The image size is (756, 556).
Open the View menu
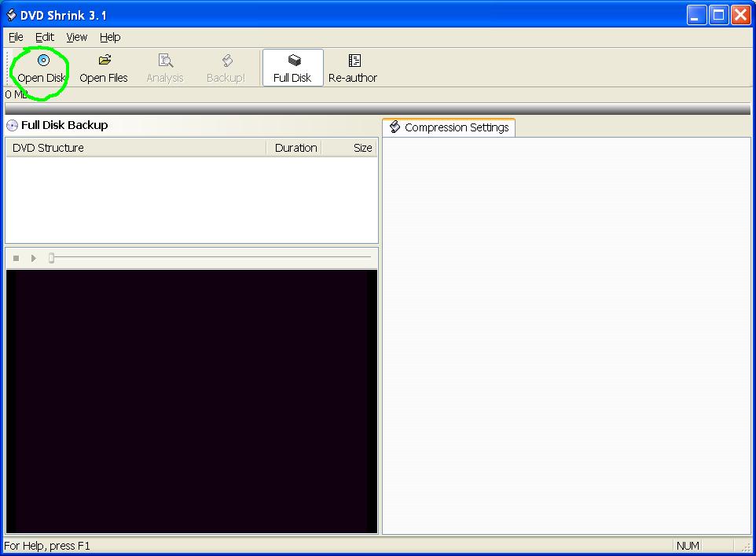click(77, 37)
